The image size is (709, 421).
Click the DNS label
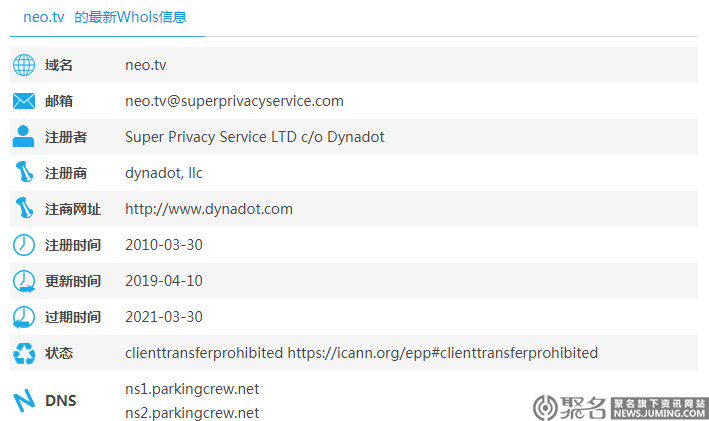pos(61,401)
